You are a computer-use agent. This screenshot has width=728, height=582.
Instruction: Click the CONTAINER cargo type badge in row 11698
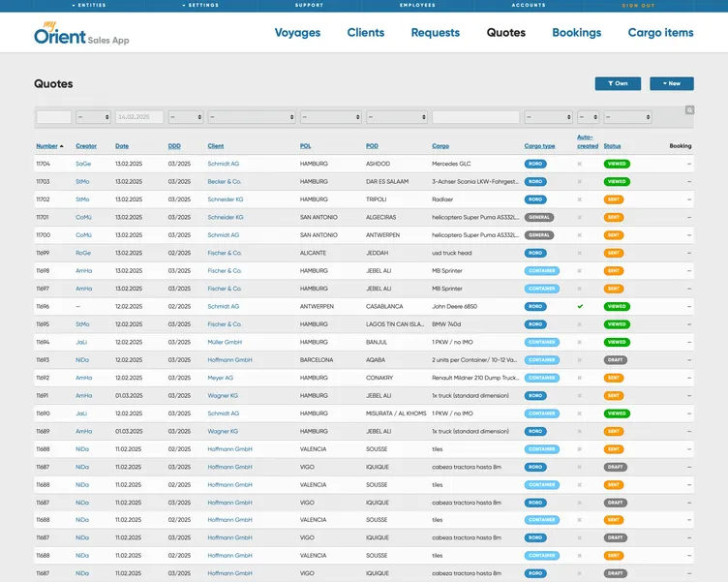click(x=542, y=271)
